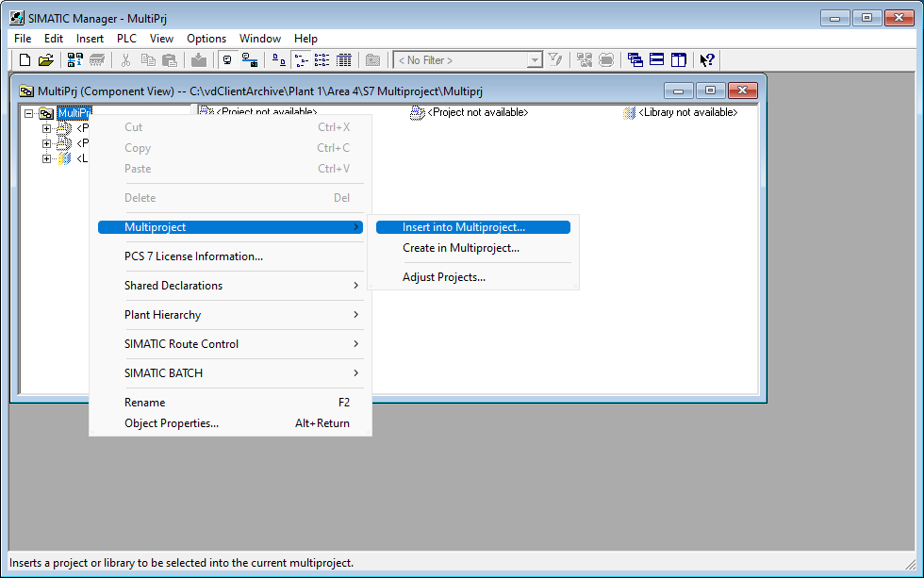Click the MultiPrj name edit field
924x578 pixels.
coord(75,112)
